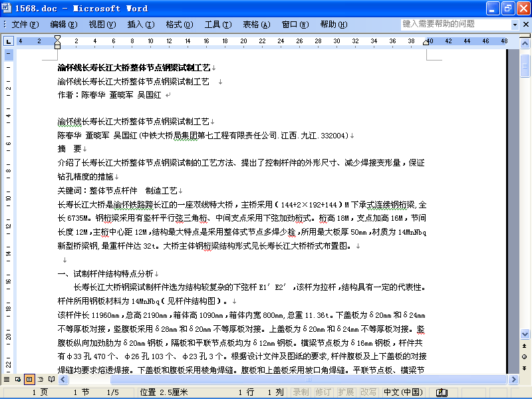The image size is (532, 399).
Task: Click heading 一、试制杆件结构特点分析
Action: click(106, 274)
